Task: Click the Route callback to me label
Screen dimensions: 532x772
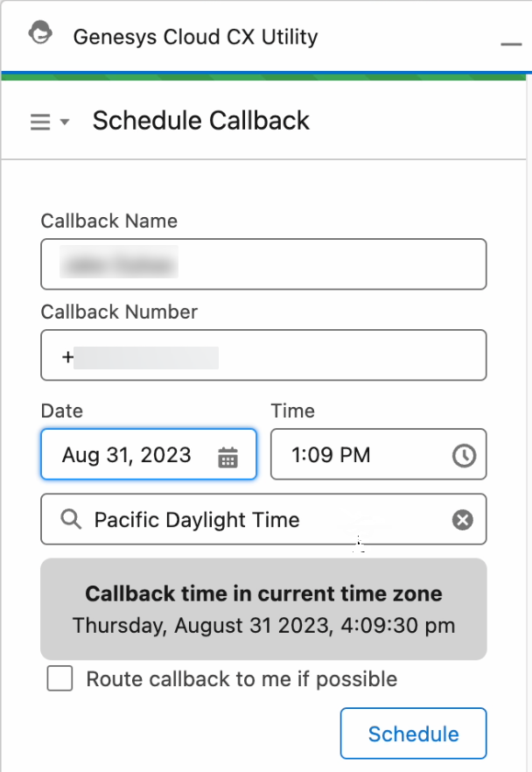Action: coord(241,679)
